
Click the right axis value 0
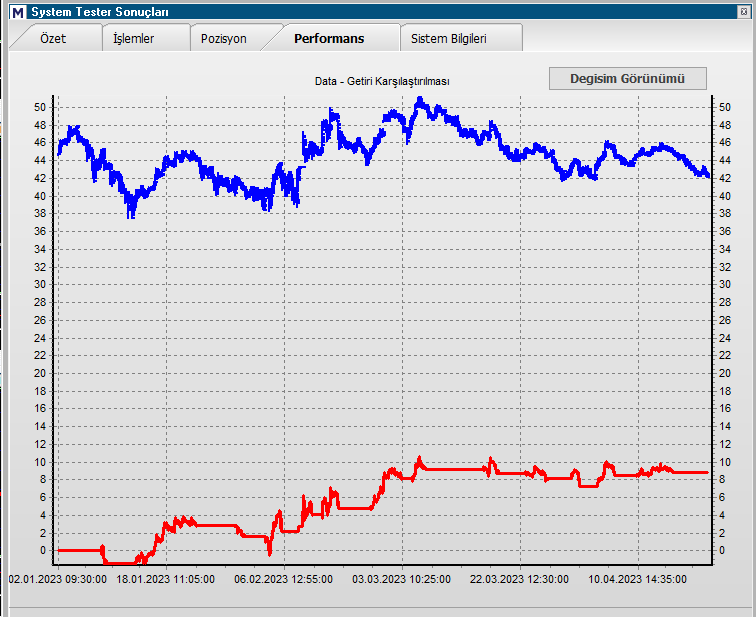click(x=722, y=550)
